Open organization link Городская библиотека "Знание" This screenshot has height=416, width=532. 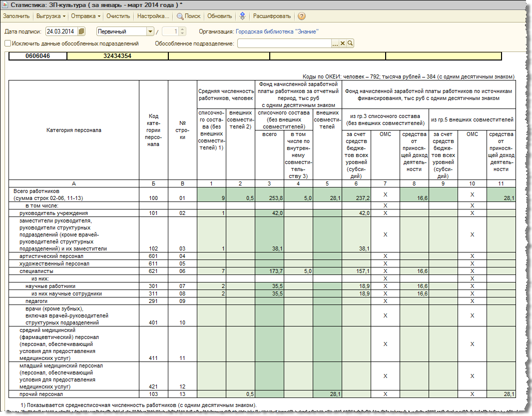(x=277, y=31)
